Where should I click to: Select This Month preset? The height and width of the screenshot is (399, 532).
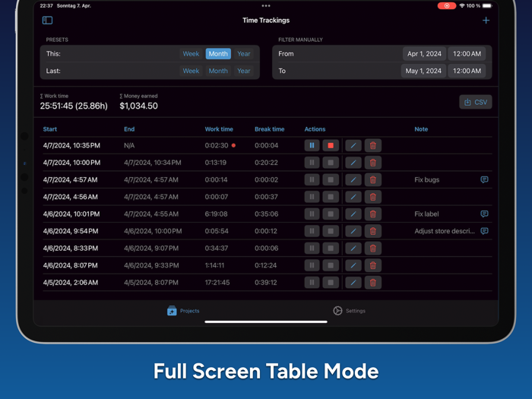click(x=218, y=54)
